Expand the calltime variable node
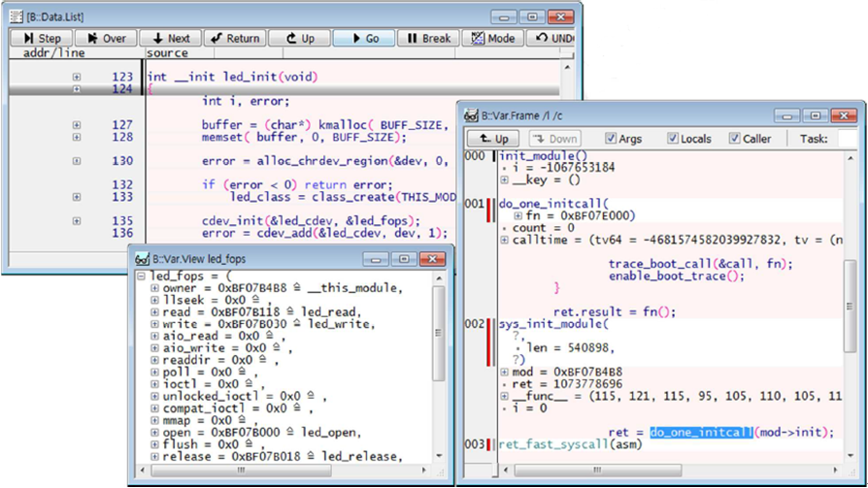This screenshot has width=868, height=488. [x=504, y=240]
